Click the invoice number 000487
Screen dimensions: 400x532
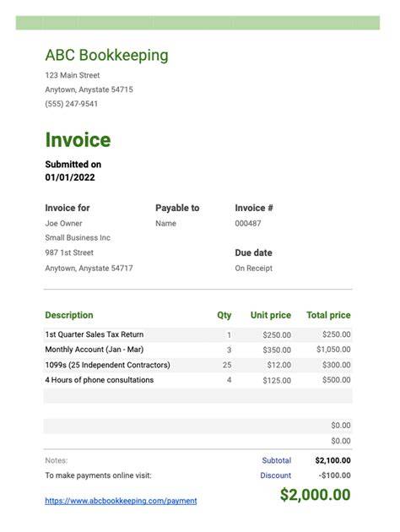tap(248, 223)
